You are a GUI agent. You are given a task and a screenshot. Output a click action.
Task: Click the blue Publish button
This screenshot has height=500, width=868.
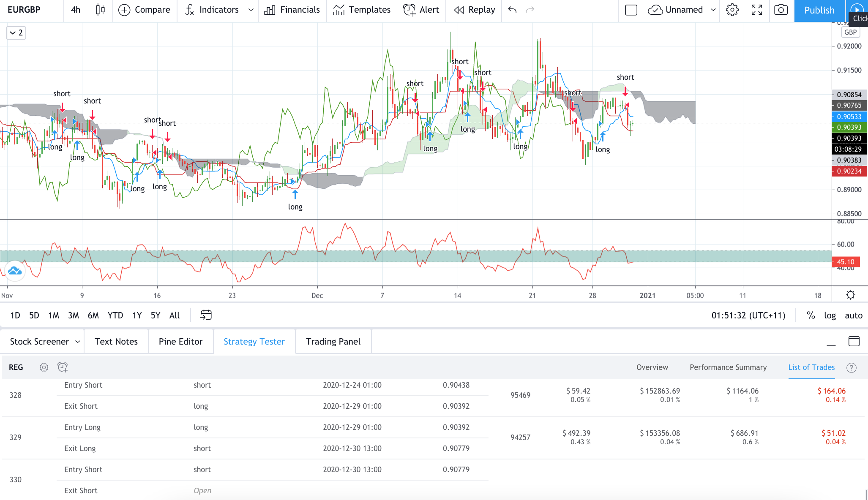819,10
